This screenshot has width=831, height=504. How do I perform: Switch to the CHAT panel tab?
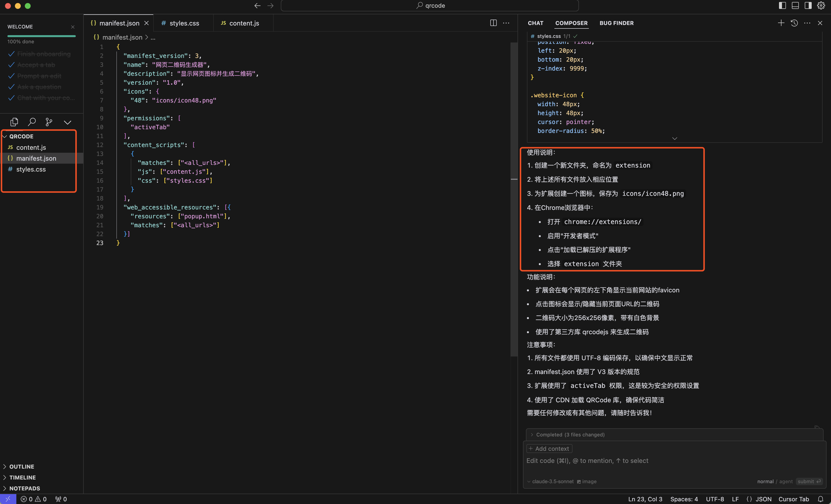(535, 23)
